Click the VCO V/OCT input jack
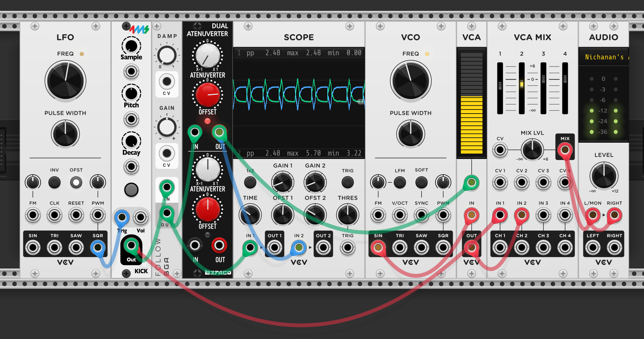 coord(400,215)
